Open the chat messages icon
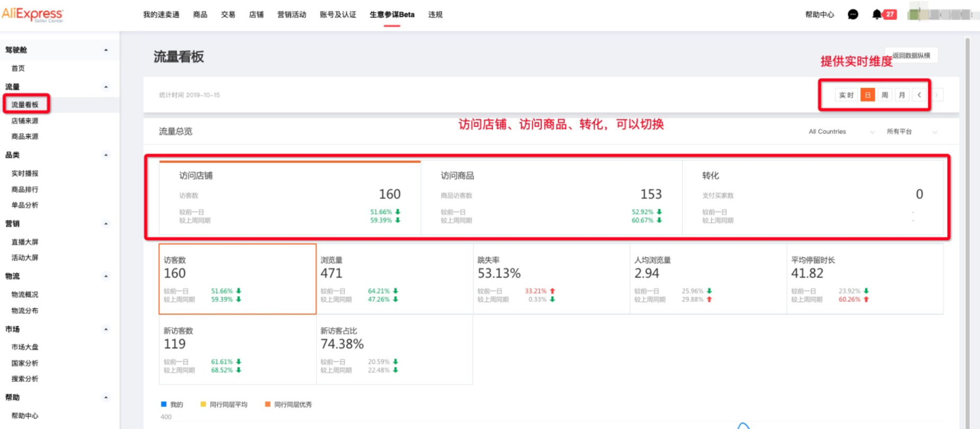This screenshot has width=980, height=429. click(x=852, y=15)
